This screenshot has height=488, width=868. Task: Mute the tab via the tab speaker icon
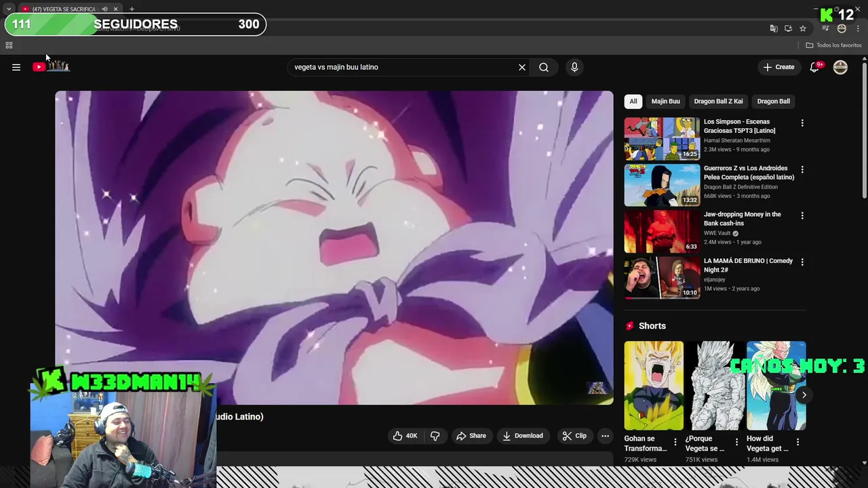[x=104, y=9]
